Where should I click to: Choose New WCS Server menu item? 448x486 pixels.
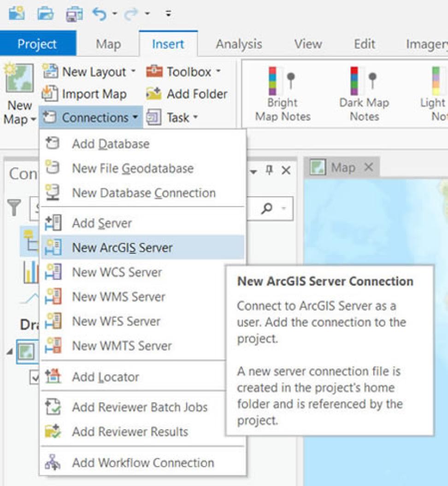click(133, 272)
